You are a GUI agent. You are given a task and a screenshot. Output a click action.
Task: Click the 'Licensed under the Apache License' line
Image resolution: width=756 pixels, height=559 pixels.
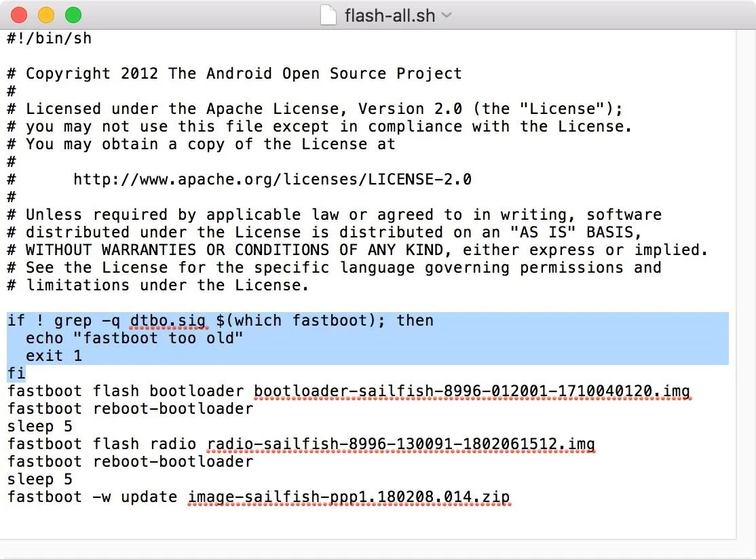(315, 109)
